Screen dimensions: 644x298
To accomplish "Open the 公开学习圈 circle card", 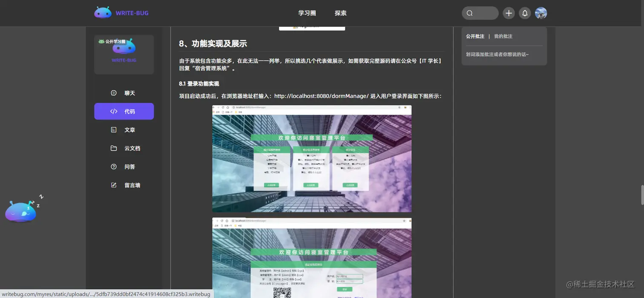I will (124, 54).
